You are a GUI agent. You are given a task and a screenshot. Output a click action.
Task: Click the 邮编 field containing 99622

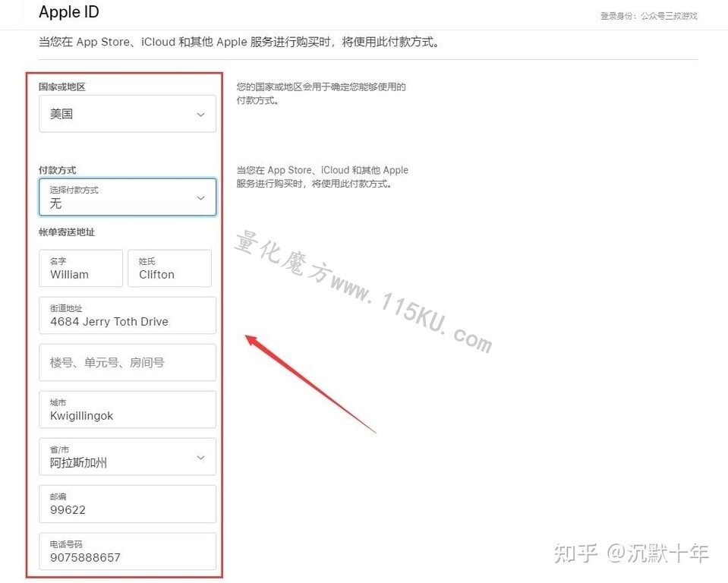pos(128,504)
